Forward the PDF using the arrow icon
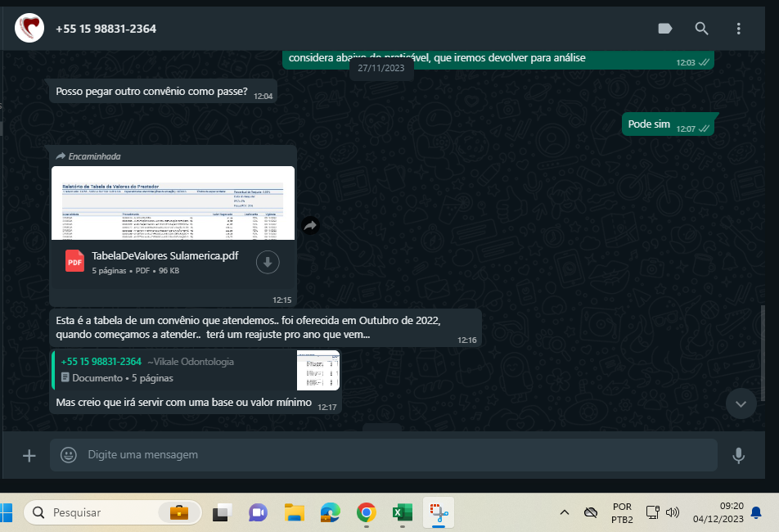This screenshot has height=532, width=779. coord(310,225)
